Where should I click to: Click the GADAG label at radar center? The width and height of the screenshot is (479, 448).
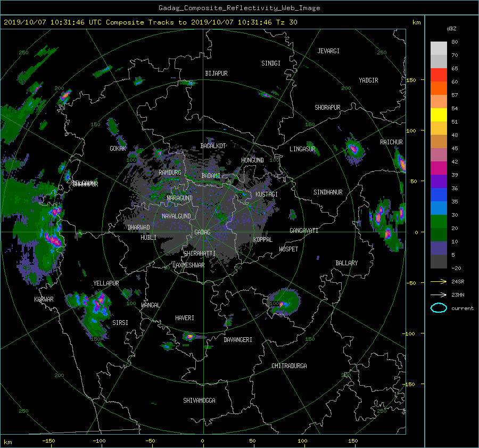202,232
